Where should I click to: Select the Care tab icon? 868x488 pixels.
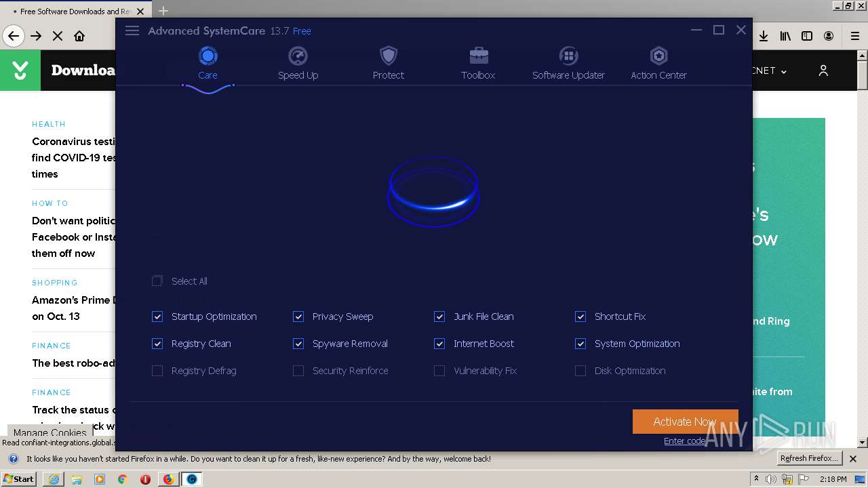208,56
